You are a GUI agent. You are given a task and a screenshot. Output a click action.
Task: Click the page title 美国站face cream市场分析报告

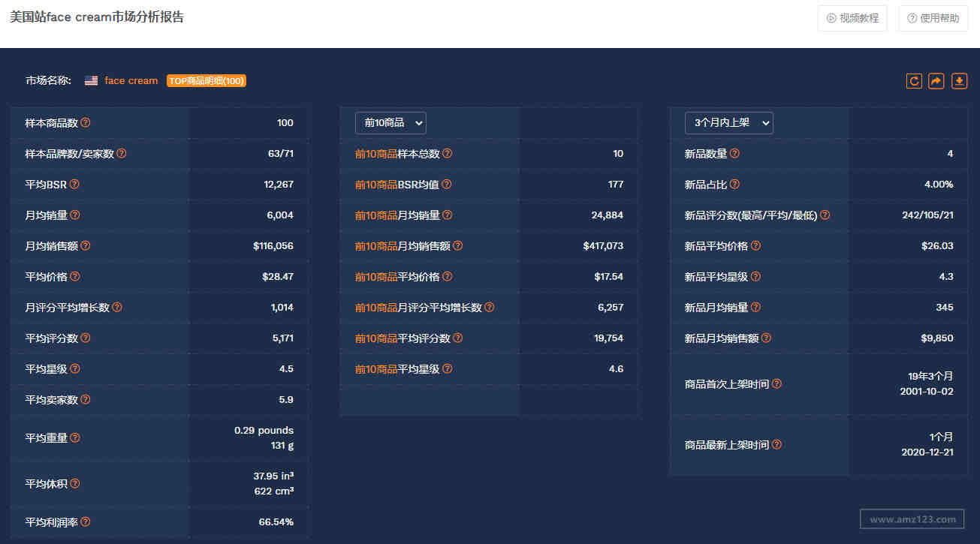(97, 17)
